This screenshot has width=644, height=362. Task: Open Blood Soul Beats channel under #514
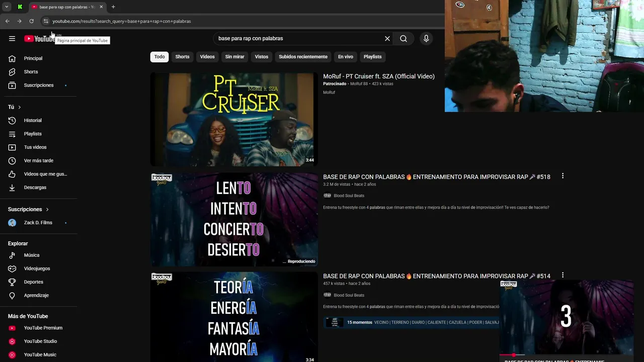[x=349, y=295]
